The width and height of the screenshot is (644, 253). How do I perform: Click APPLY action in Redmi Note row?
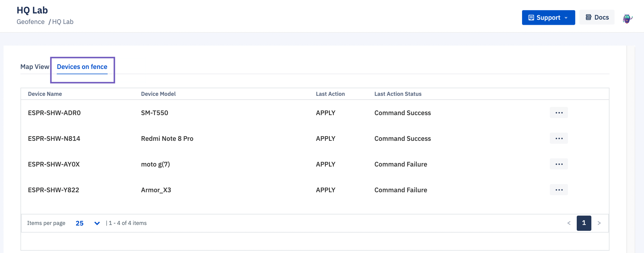point(326,138)
